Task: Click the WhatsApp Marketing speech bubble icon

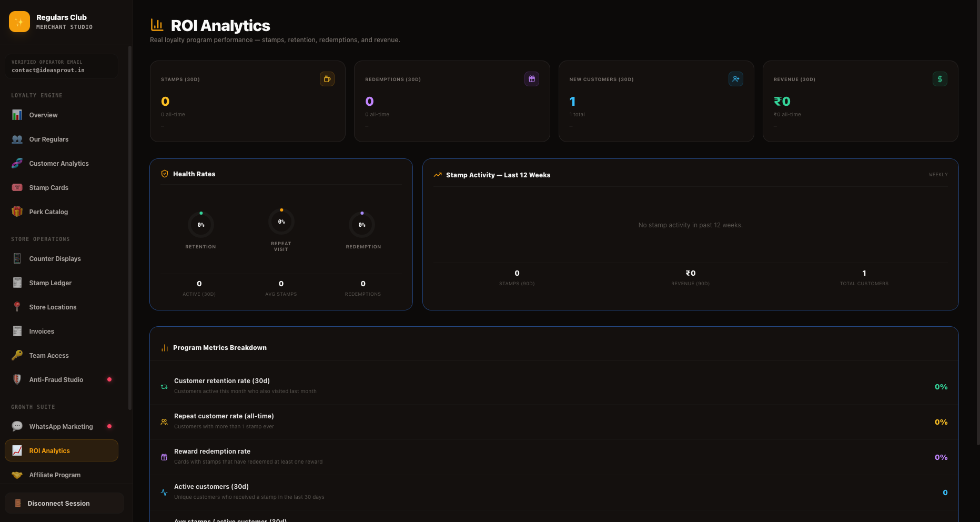Action: click(x=17, y=426)
